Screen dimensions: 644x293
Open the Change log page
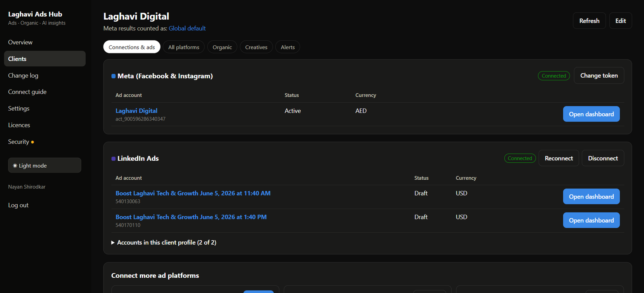point(23,76)
